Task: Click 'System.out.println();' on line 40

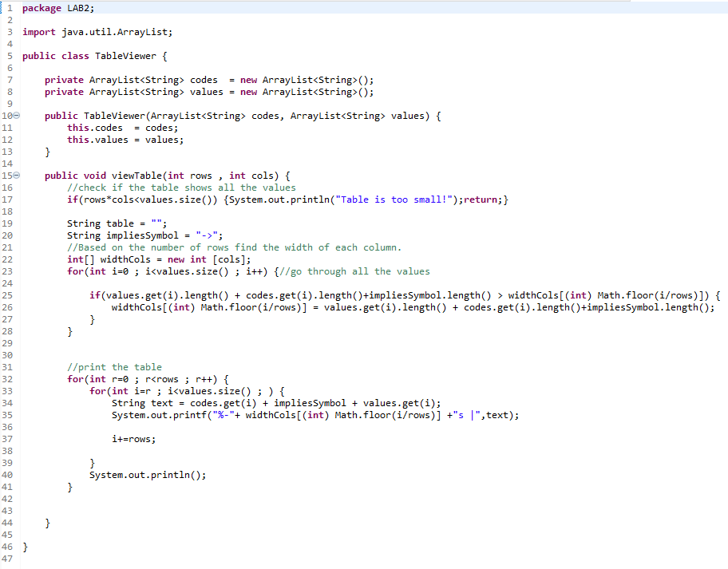Action: pyautogui.click(x=148, y=476)
